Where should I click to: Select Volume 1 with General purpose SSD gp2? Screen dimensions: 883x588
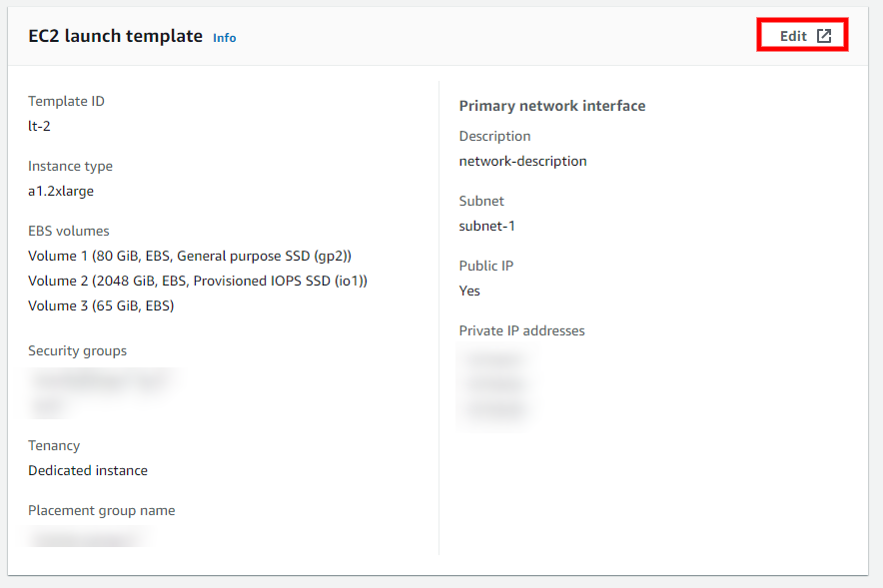click(189, 256)
